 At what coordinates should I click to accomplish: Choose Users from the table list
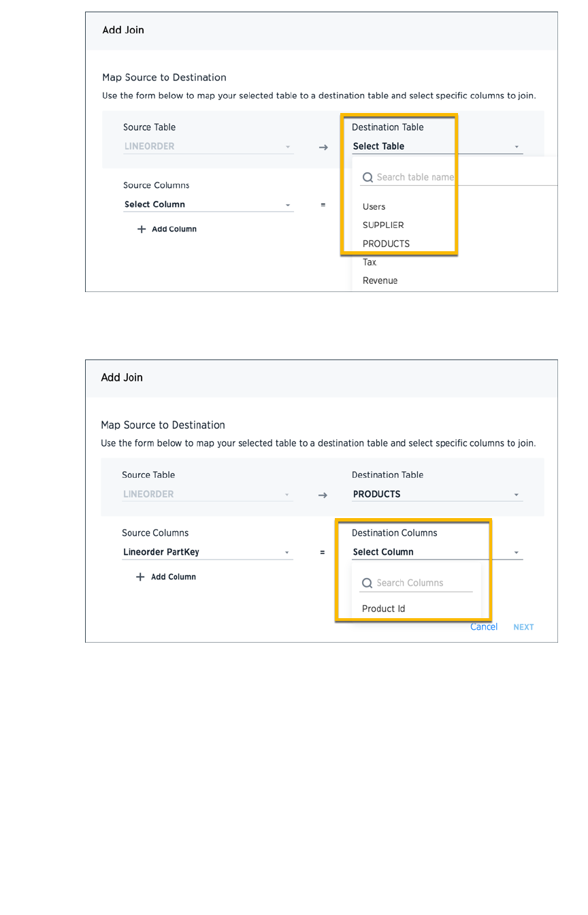pos(374,207)
